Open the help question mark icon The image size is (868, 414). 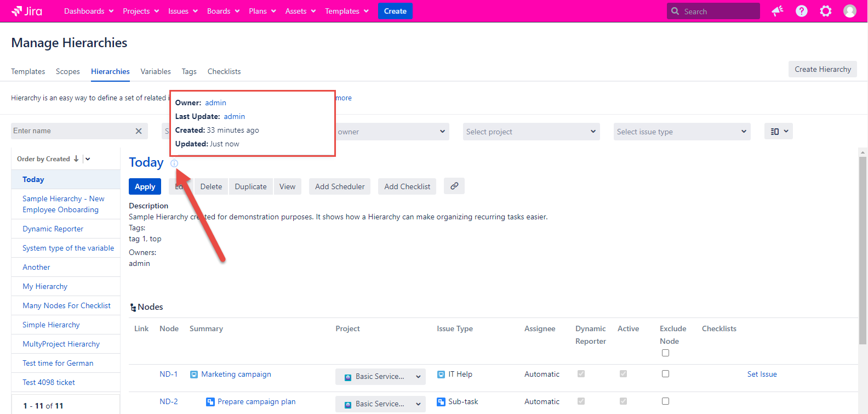click(x=801, y=11)
